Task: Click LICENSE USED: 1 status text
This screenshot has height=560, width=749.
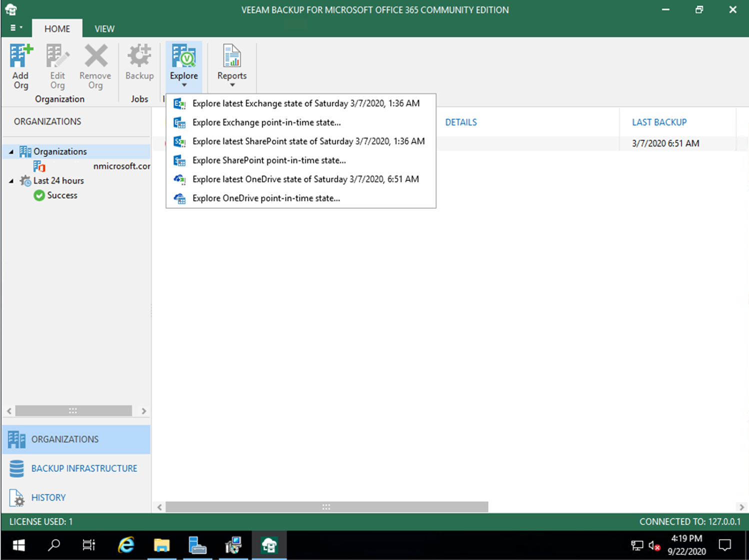Action: click(x=41, y=522)
